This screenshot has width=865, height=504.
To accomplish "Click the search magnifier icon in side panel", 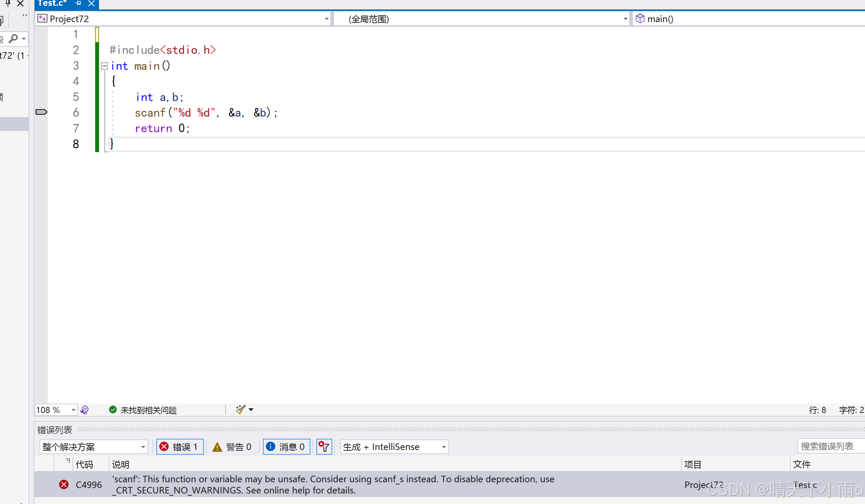I will 13,38.
